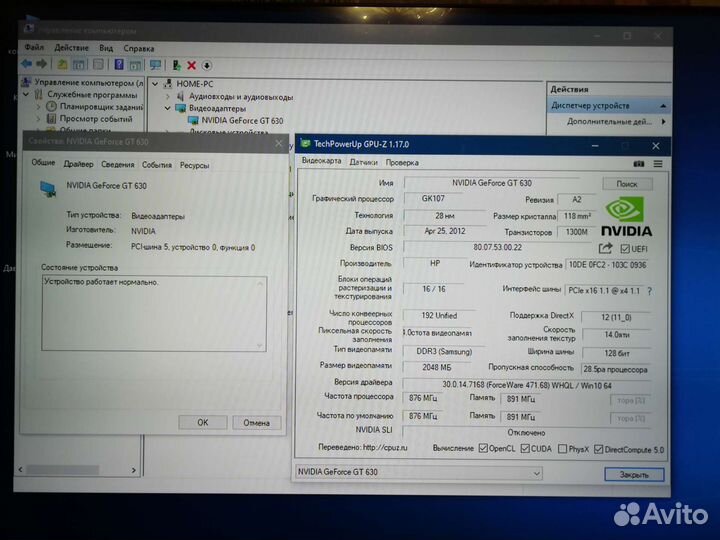Click the NVIDIA logo in GPU-Z
Screen dimensions: 720x540
click(626, 216)
